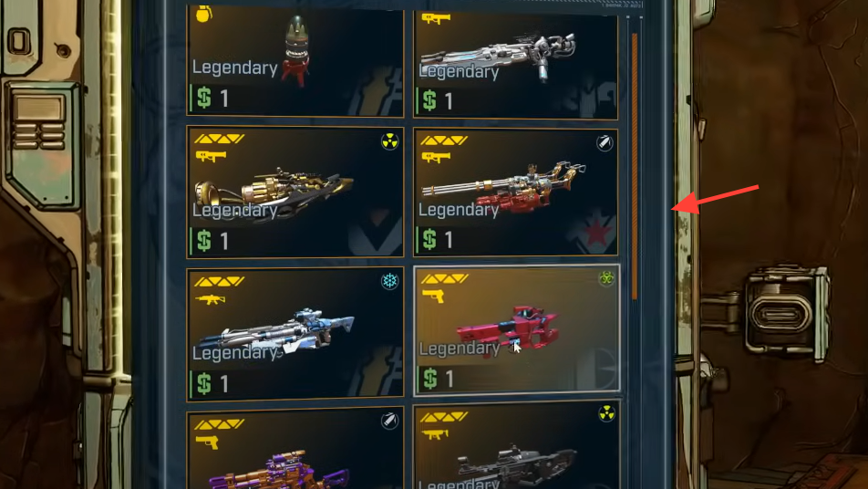Select the silver legendary heavy weapon card
This screenshot has width=868, height=489.
tap(516, 64)
